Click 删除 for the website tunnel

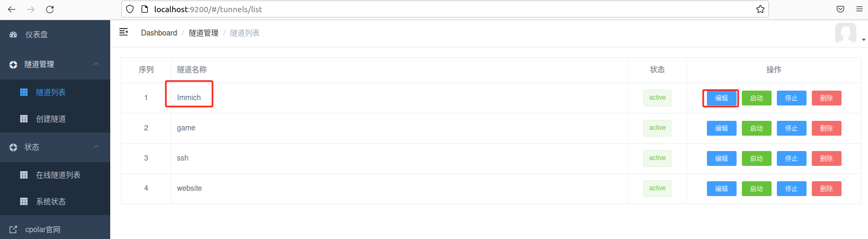coord(826,189)
